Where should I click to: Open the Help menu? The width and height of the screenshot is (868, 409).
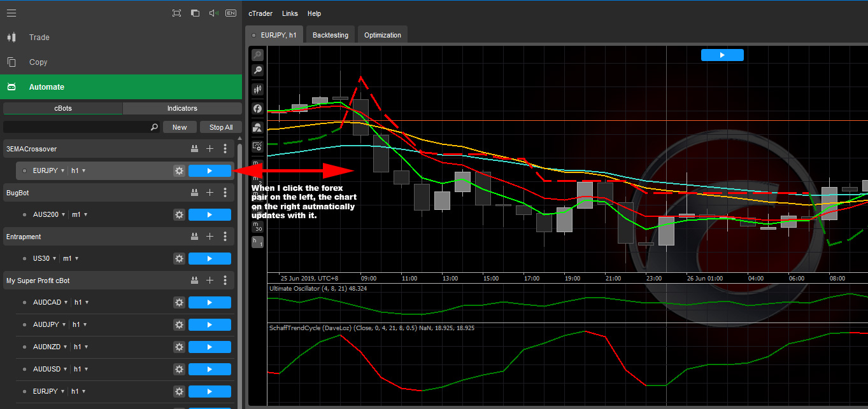click(314, 13)
